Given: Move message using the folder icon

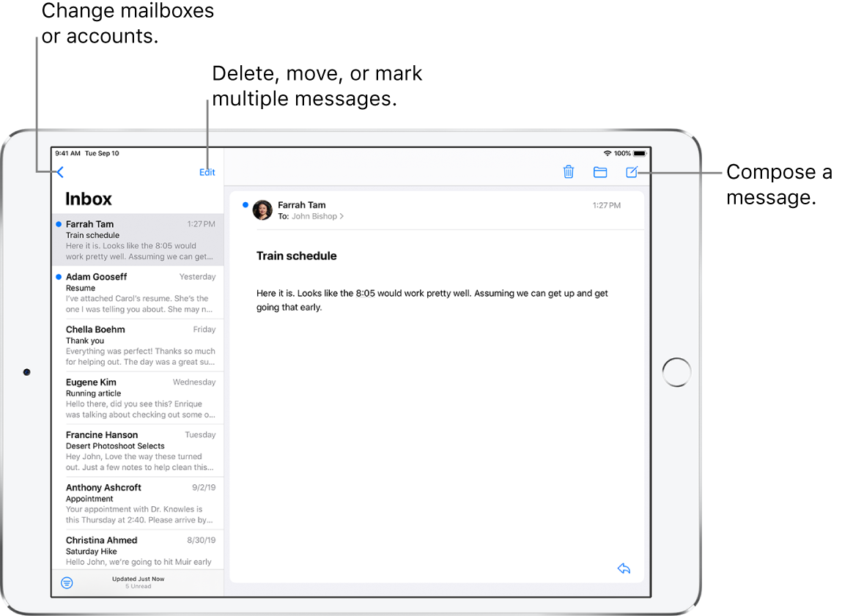Looking at the screenshot, I should [x=600, y=172].
